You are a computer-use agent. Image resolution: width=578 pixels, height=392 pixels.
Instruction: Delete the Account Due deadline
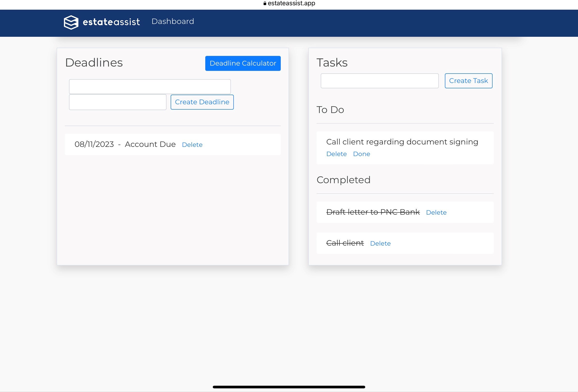(192, 145)
